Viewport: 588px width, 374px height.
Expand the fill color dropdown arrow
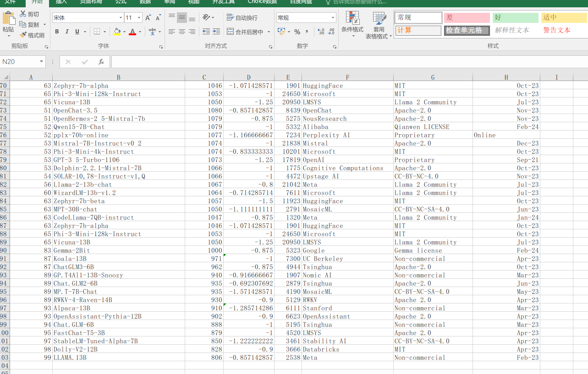[124, 32]
